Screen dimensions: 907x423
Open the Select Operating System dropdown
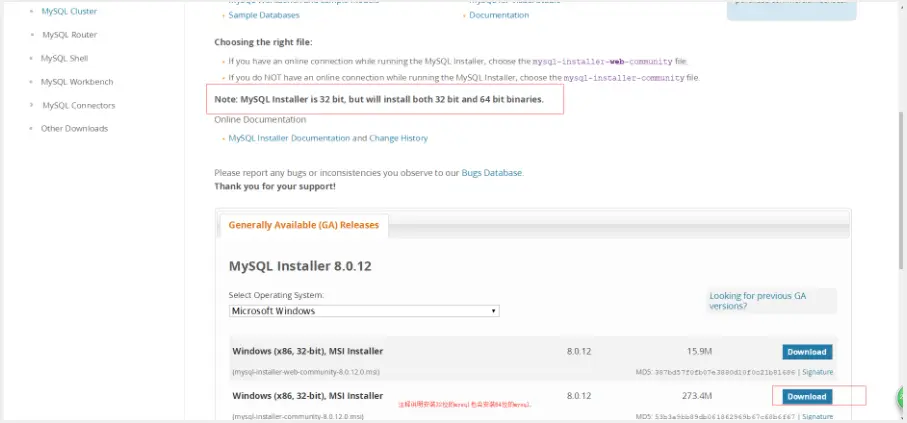(364, 311)
